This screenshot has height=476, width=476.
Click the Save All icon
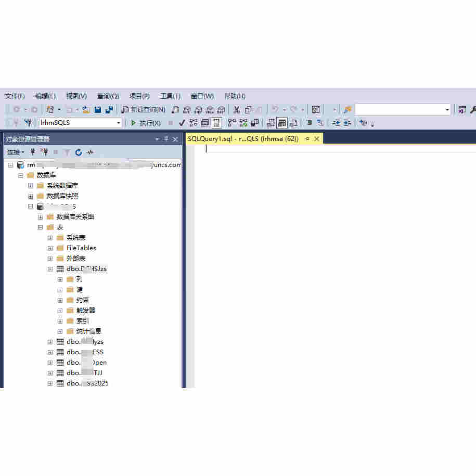[109, 110]
